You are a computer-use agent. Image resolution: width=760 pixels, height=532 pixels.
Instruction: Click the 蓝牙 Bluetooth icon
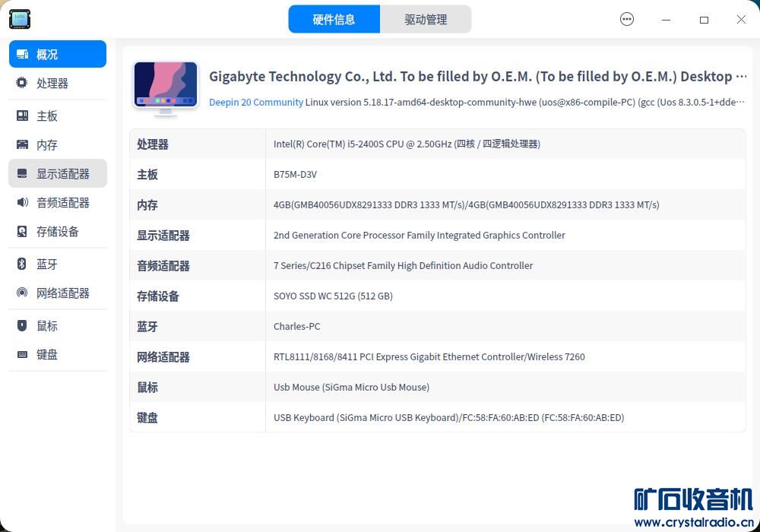coord(22,264)
